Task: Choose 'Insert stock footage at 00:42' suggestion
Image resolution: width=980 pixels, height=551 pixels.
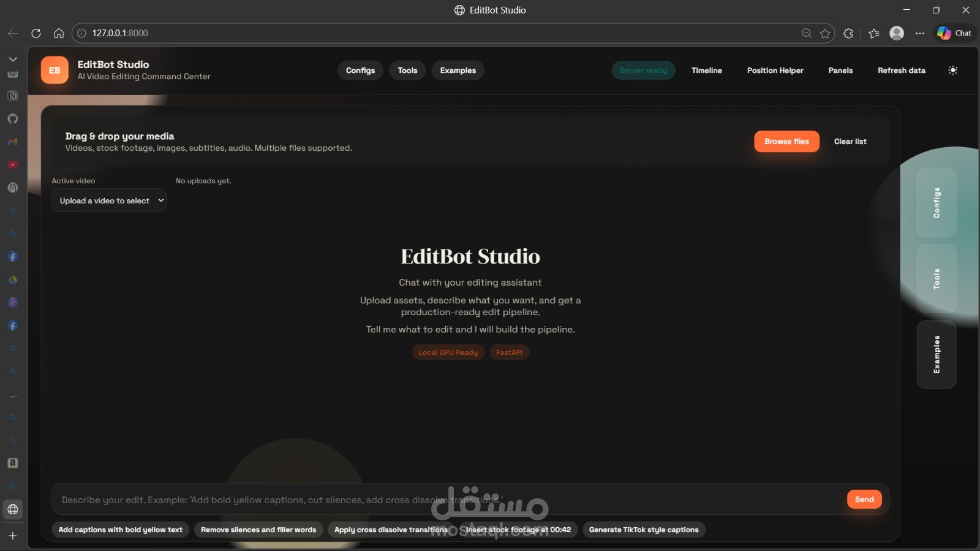Action: (x=518, y=530)
